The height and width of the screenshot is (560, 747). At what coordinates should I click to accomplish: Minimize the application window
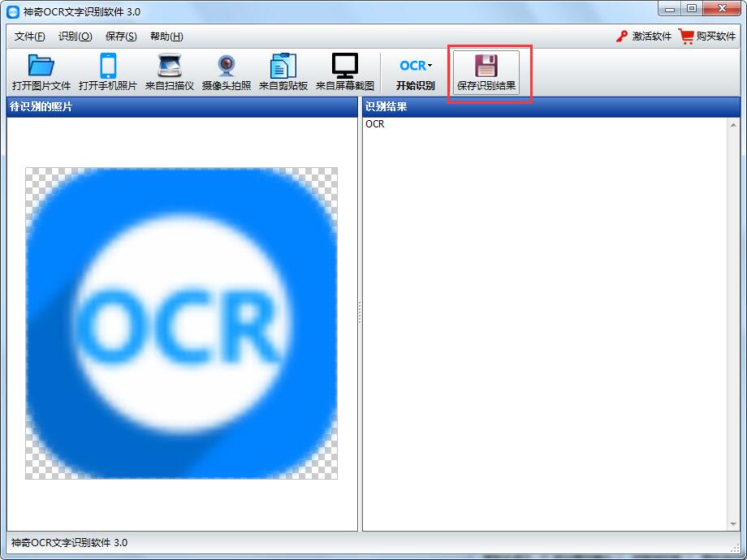pyautogui.click(x=670, y=9)
